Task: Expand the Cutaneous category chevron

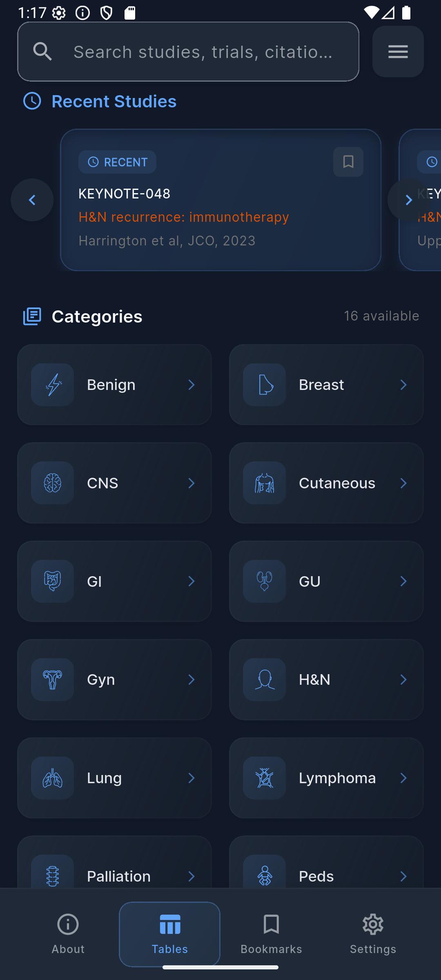Action: (x=403, y=483)
